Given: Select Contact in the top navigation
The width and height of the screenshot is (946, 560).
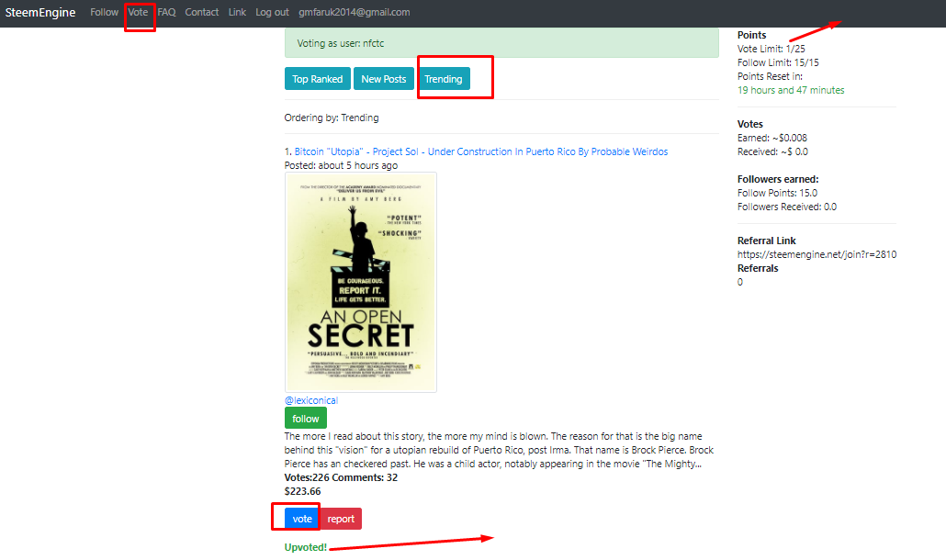Looking at the screenshot, I should (201, 12).
